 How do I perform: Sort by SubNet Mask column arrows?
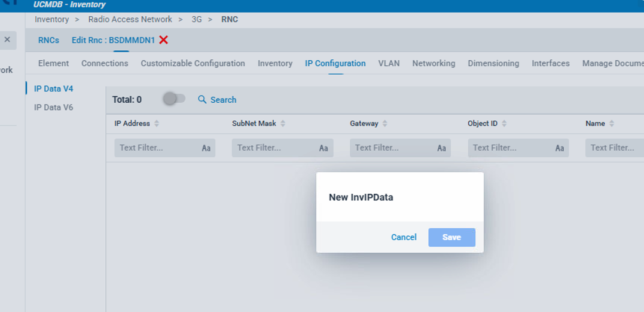tap(283, 124)
